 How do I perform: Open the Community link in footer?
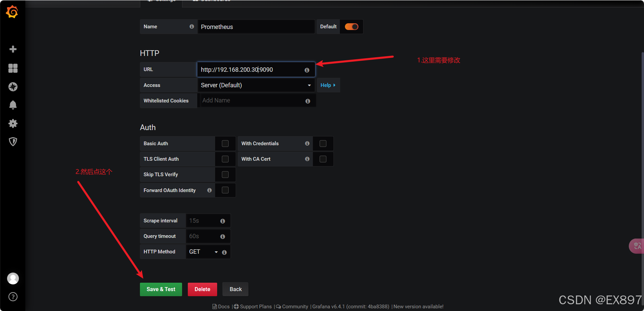coord(294,306)
